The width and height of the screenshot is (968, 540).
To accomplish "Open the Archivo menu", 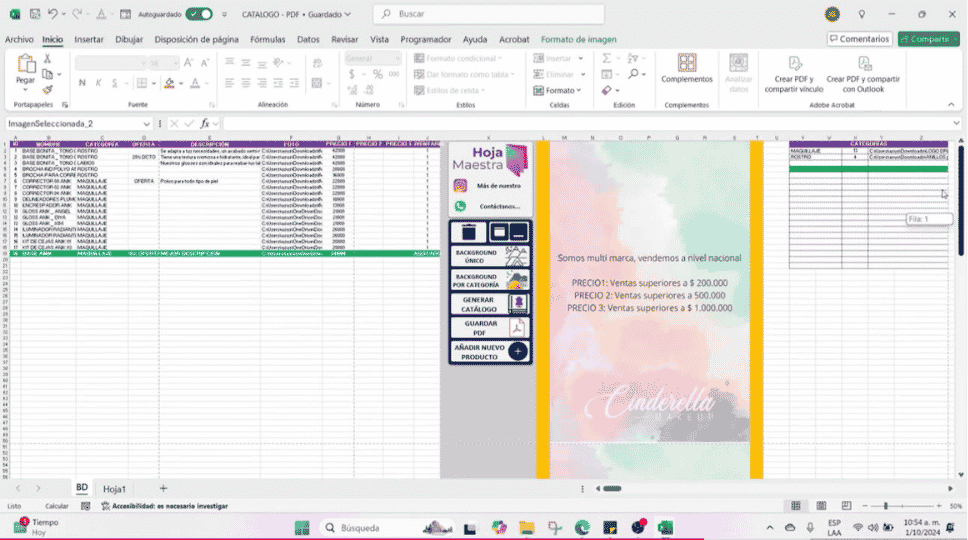I will coord(19,39).
